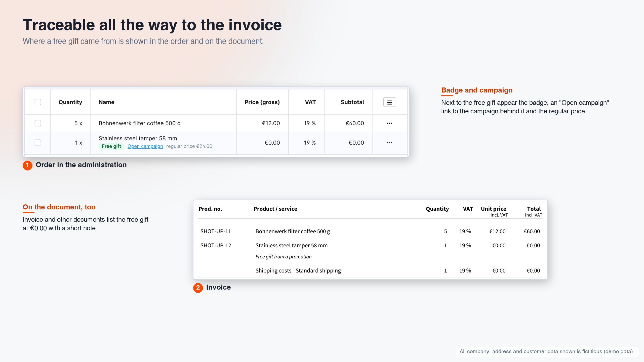Click the €60.00 total on the invoice

click(532, 231)
